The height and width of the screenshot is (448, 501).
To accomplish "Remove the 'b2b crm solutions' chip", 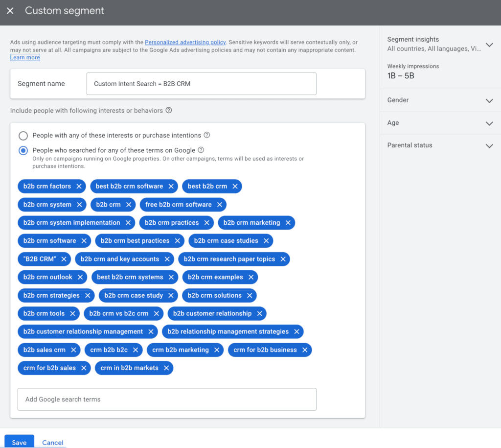I will point(250,295).
